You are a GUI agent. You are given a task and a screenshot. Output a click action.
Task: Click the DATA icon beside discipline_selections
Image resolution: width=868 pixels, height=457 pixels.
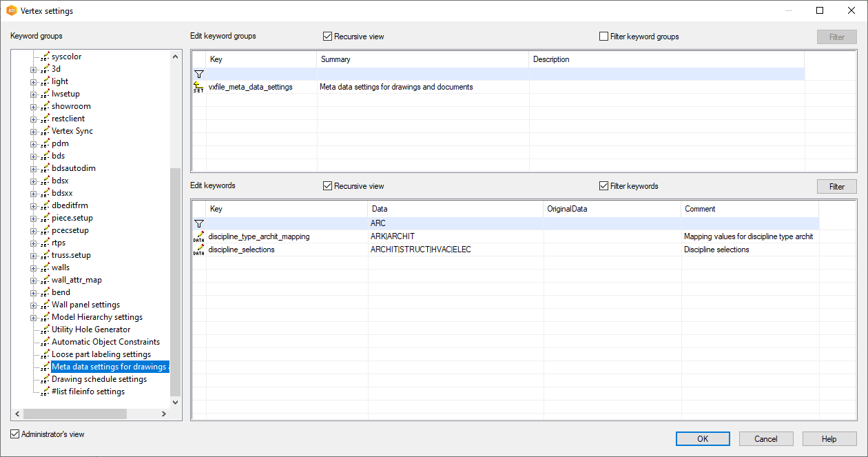pyautogui.click(x=198, y=250)
